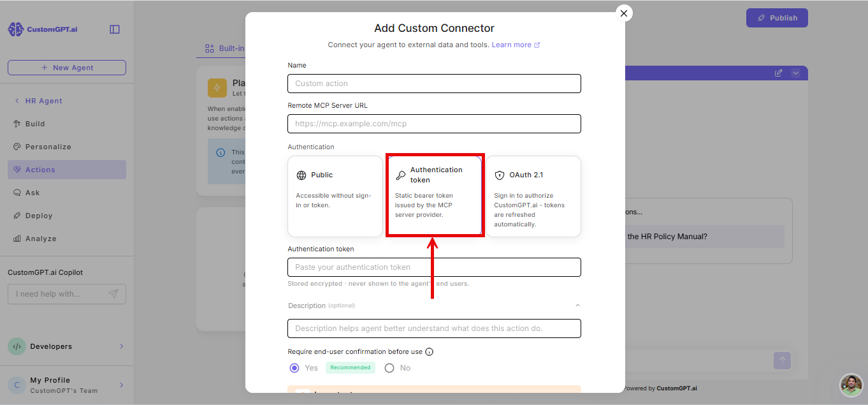Expand the chat header dropdown chevron
Screen dimensions: 868x405
click(x=795, y=73)
